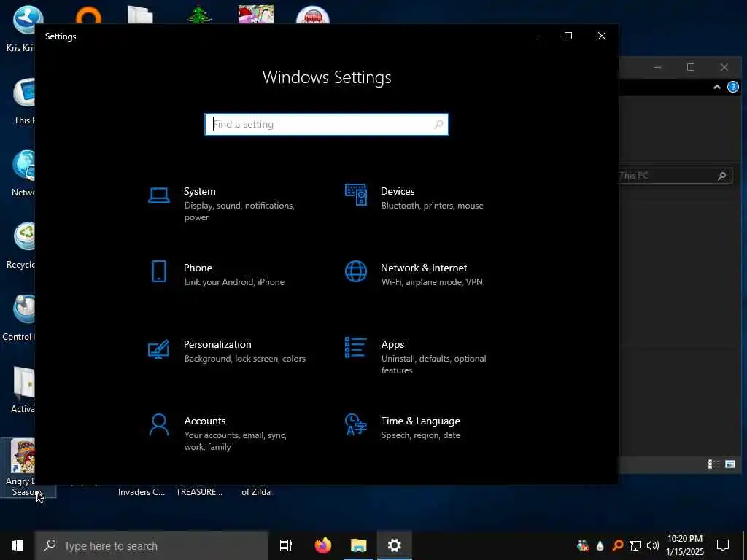
Task: Open the Time & Language icon
Action: [356, 425]
